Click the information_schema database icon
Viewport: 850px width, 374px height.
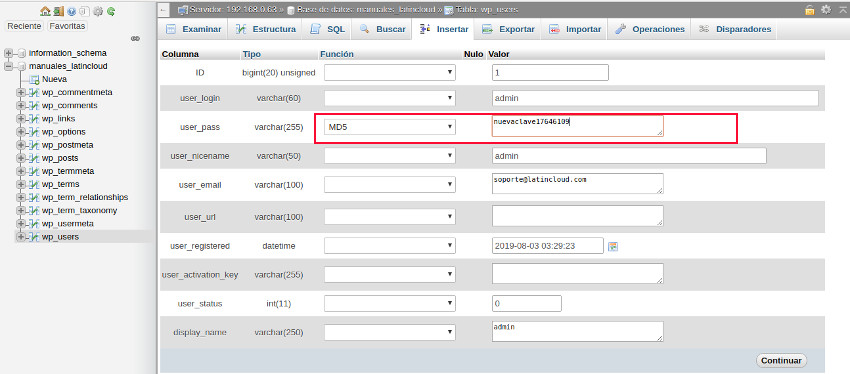pyautogui.click(x=22, y=53)
